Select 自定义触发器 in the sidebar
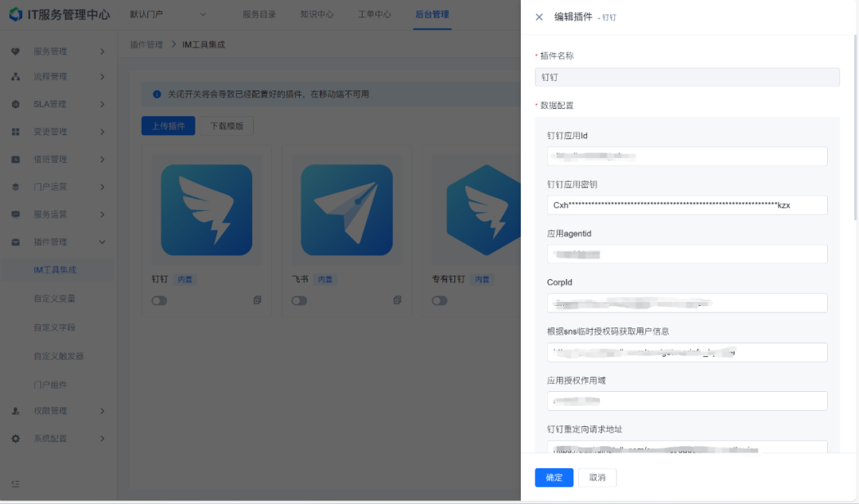Screen dimensions: 859x504 [x=57, y=356]
